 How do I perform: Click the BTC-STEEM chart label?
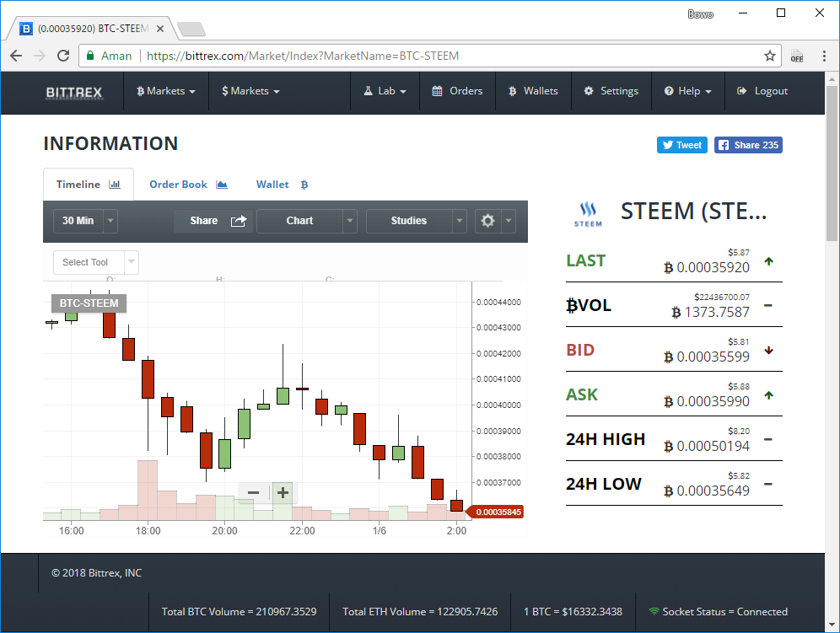tap(89, 303)
